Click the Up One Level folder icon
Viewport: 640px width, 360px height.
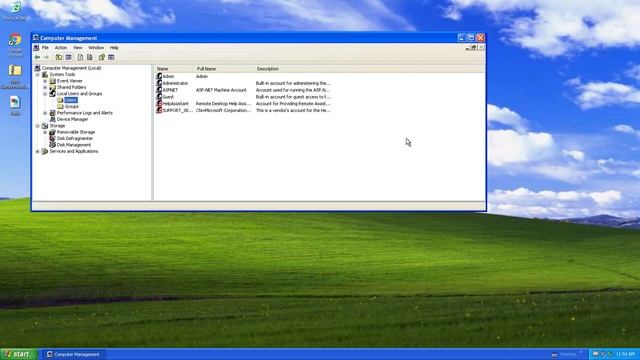pyautogui.click(x=59, y=57)
